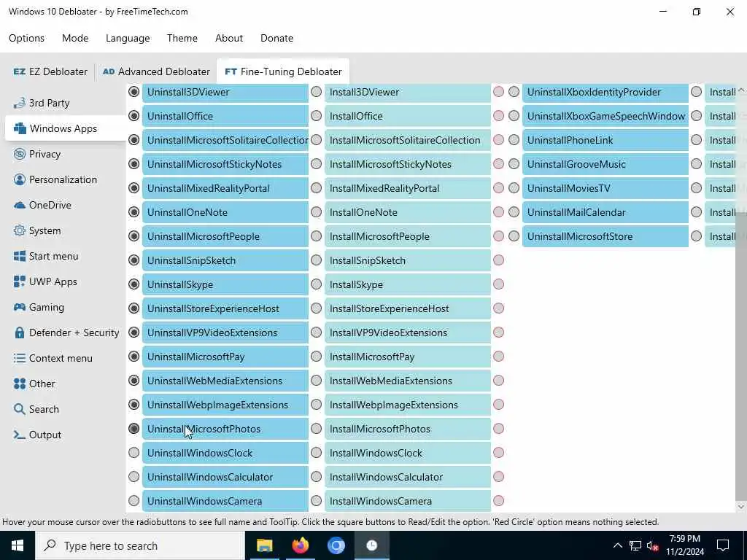Show hidden tray icons chevron
The width and height of the screenshot is (747, 560).
pyautogui.click(x=617, y=545)
